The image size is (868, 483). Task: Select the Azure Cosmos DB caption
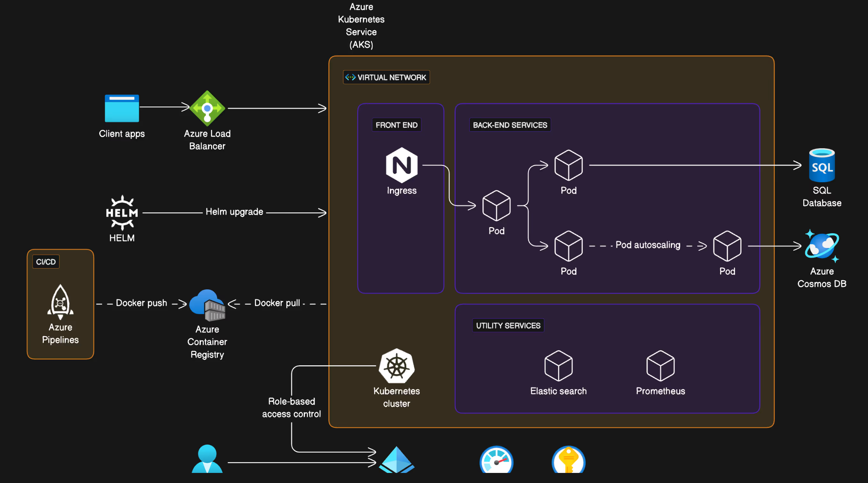point(822,277)
